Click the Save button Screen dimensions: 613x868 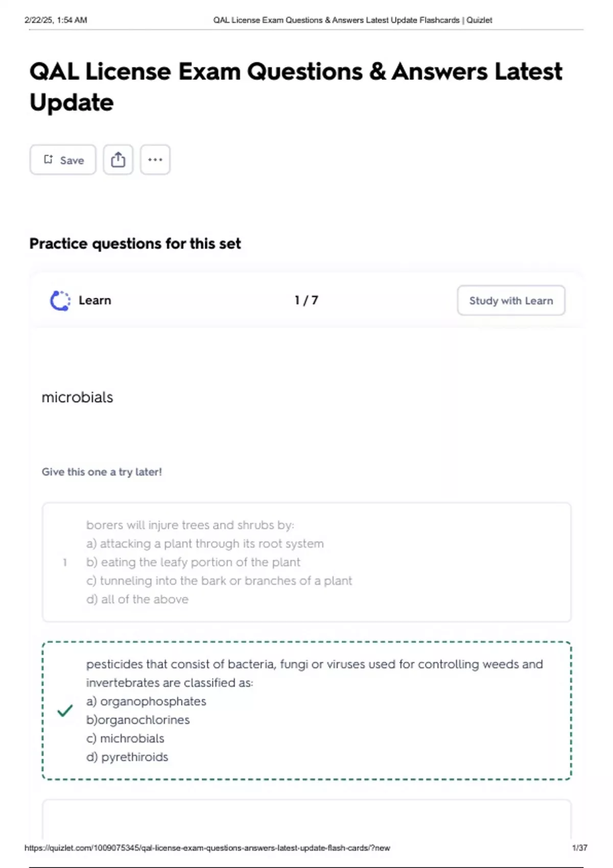(x=63, y=160)
